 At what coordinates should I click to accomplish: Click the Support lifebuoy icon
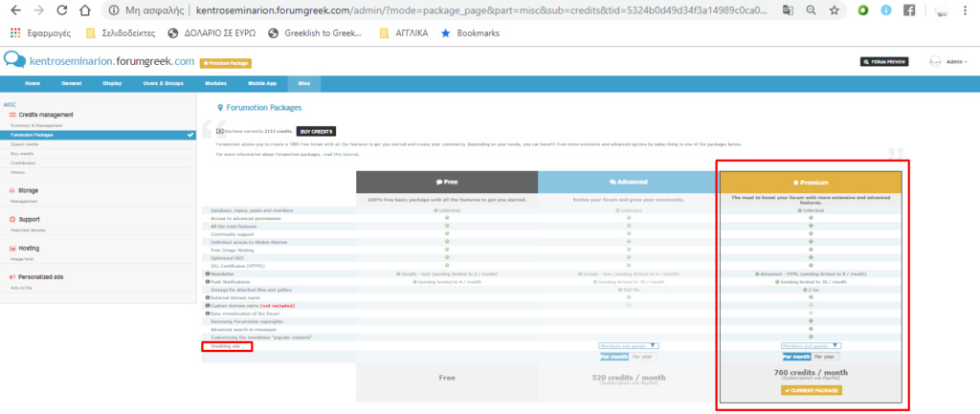(12, 219)
